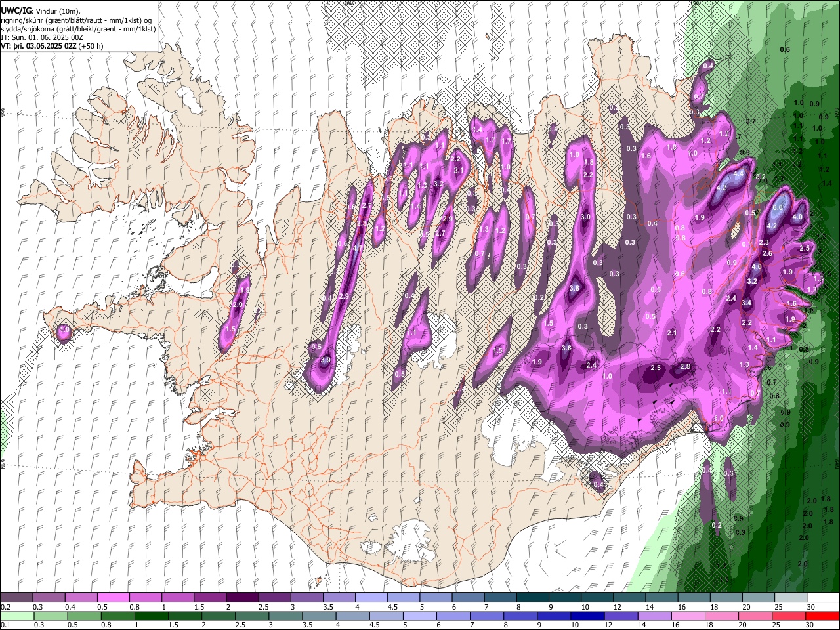Click the 'rigning/skúrir (grænt/blátt/rautt' legend description line
The height and width of the screenshot is (630, 840).
click(x=76, y=20)
